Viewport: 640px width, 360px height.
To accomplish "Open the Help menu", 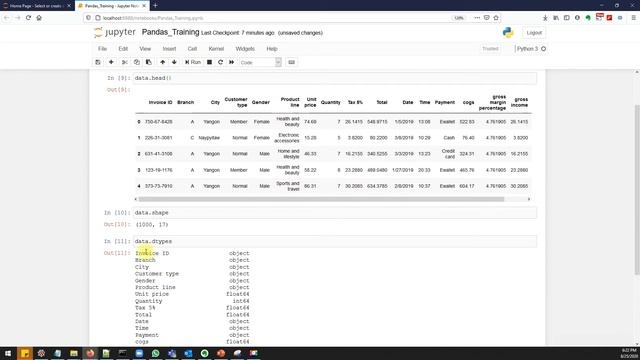I will pyautogui.click(x=272, y=49).
